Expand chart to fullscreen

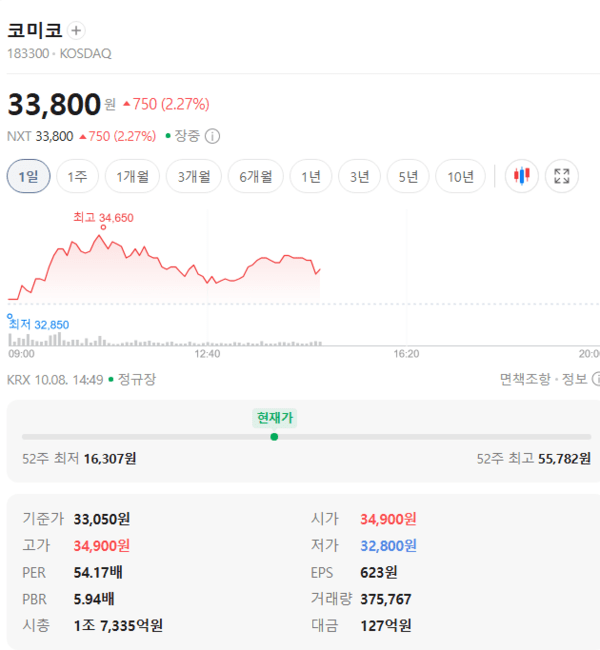[561, 176]
